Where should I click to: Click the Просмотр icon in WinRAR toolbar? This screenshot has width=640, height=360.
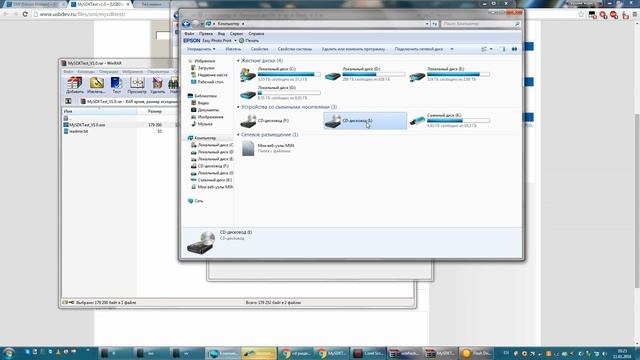137,85
